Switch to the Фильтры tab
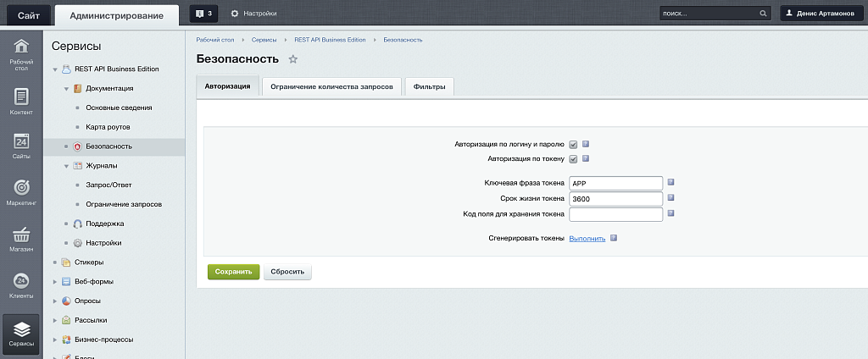Image resolution: width=868 pixels, height=359 pixels. coord(429,86)
